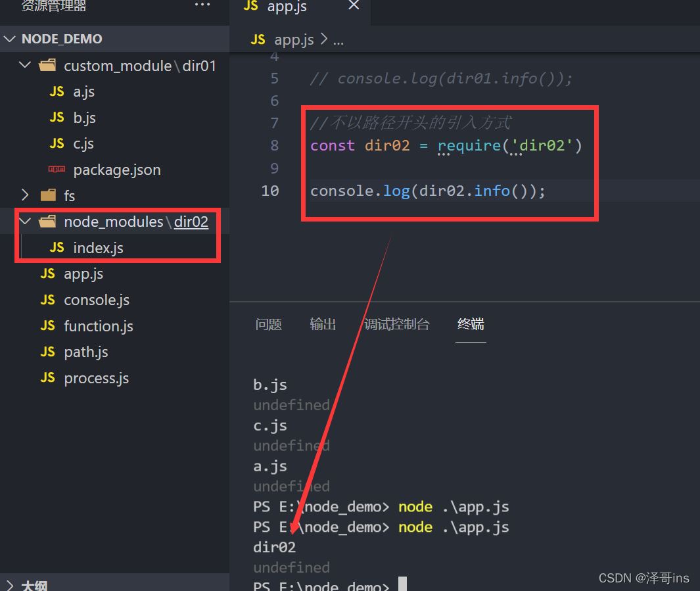Expand the fs folder chevron
The image size is (700, 591).
click(x=25, y=195)
